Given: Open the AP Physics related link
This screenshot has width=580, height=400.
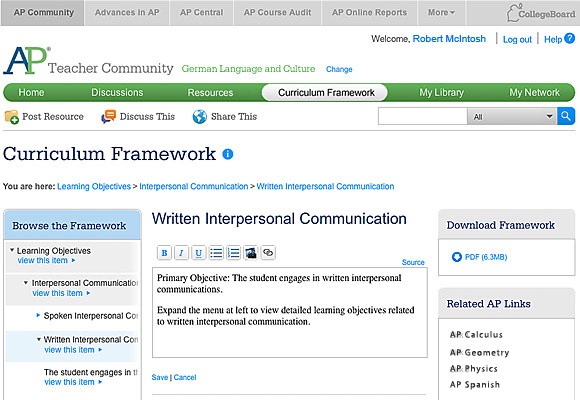Looking at the screenshot, I should pyautogui.click(x=473, y=369).
